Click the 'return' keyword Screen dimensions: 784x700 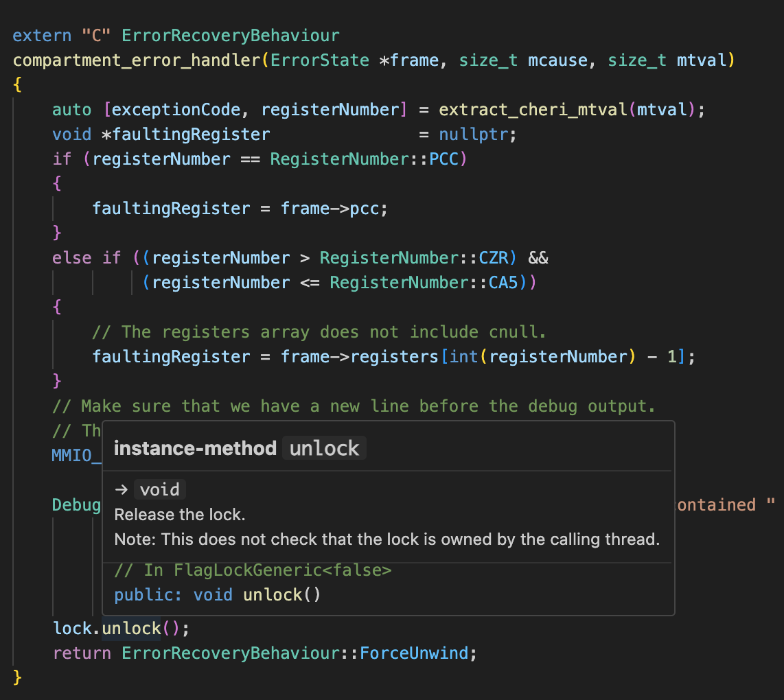point(82,653)
